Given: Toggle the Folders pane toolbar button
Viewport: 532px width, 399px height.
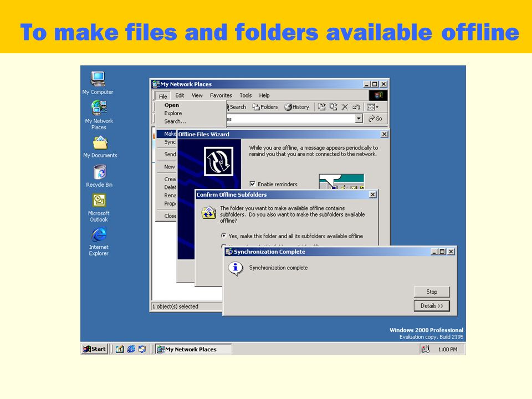Looking at the screenshot, I should (x=265, y=107).
